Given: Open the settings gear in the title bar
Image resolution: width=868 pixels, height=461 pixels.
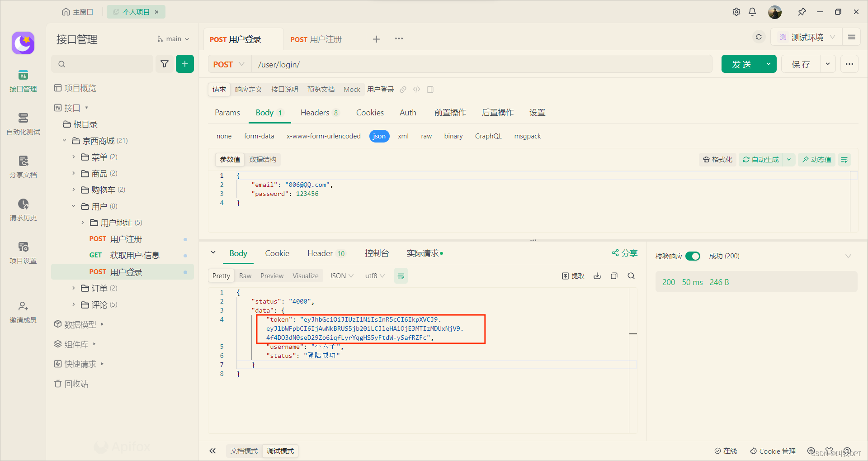Looking at the screenshot, I should coord(736,12).
